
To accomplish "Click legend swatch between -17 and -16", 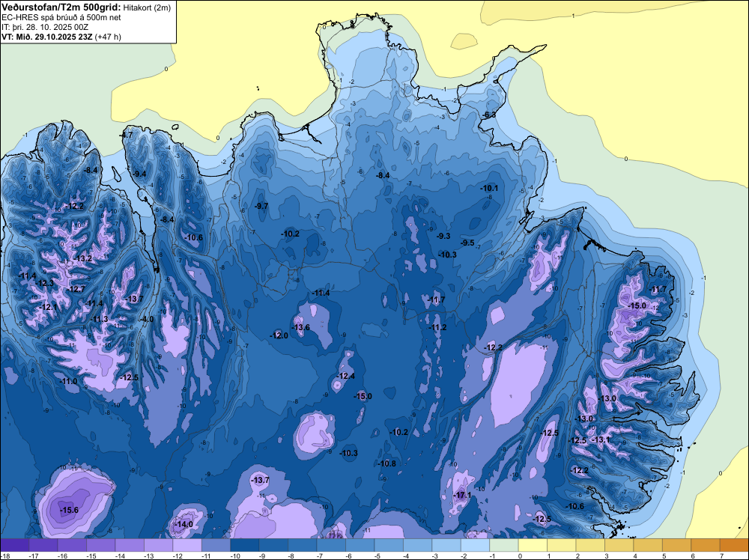I will click(x=43, y=545).
